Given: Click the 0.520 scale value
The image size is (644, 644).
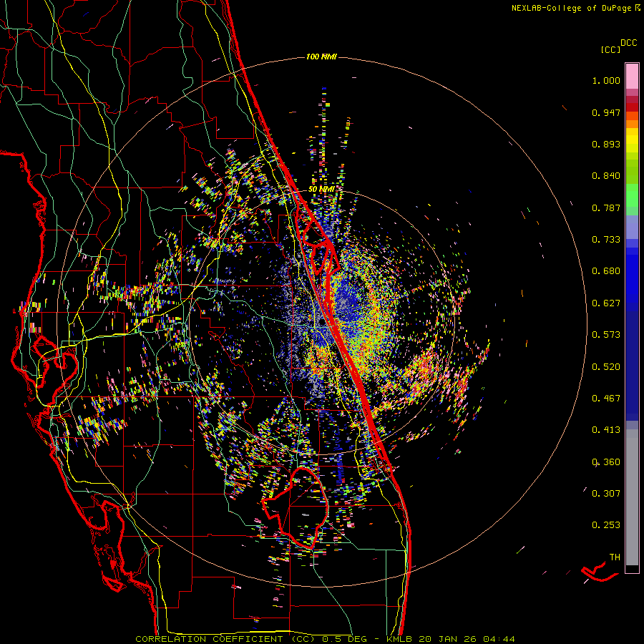Looking at the screenshot, I should [x=606, y=367].
